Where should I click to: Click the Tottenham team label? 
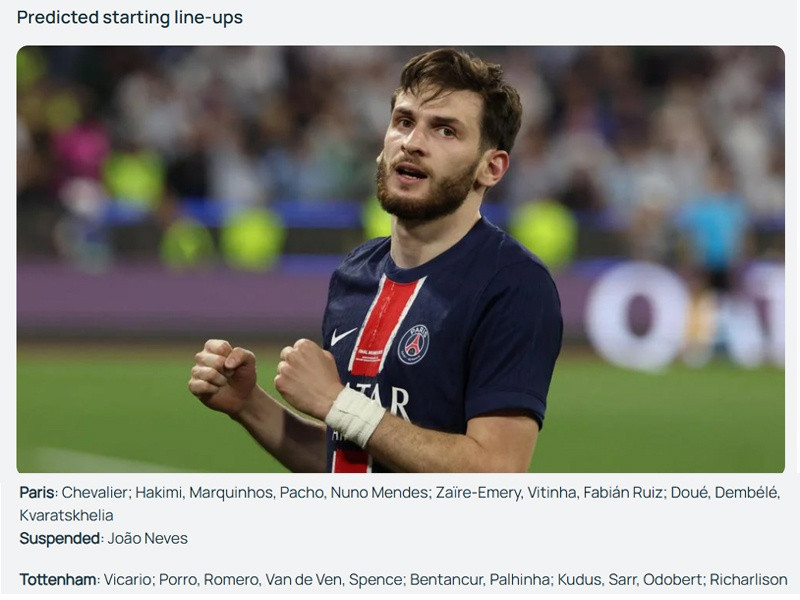pyautogui.click(x=58, y=580)
